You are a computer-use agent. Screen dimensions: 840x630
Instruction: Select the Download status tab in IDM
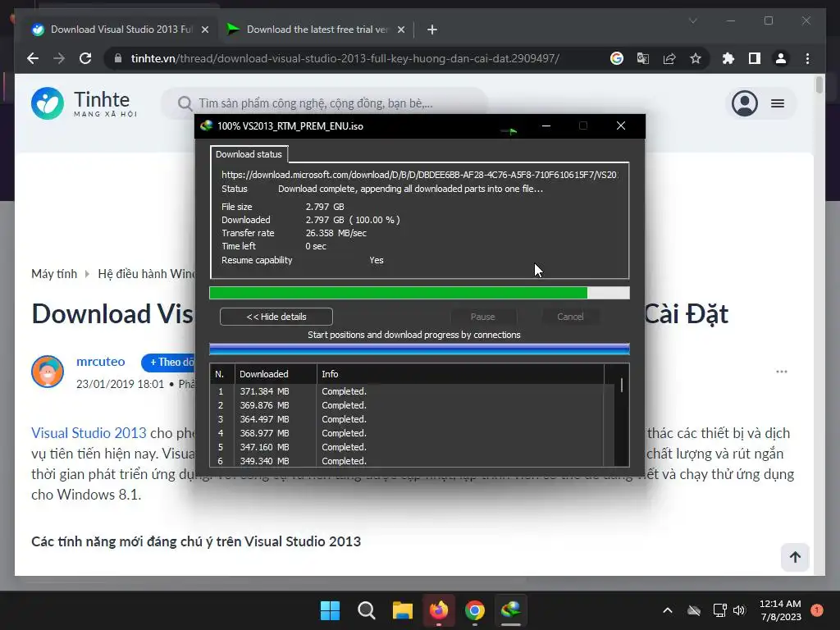[x=249, y=154]
